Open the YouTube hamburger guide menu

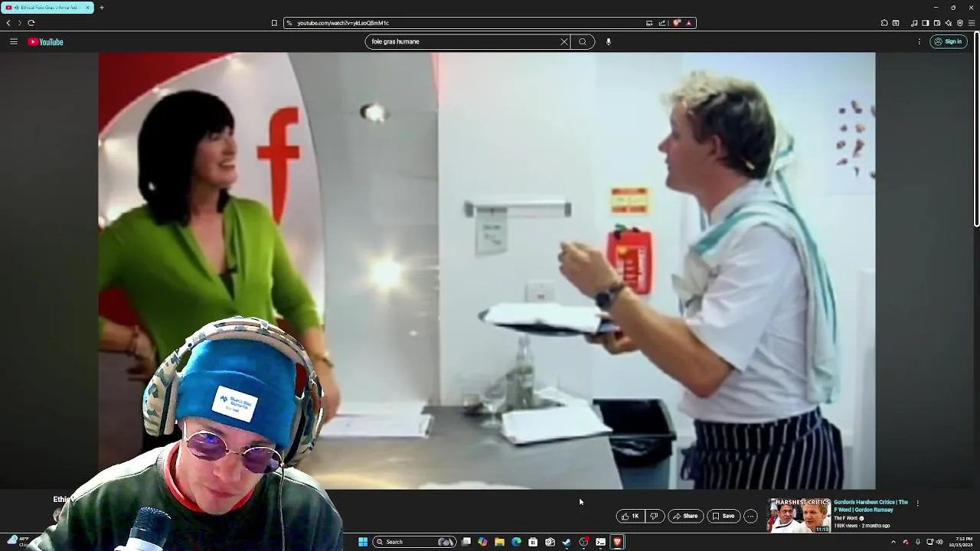tap(14, 41)
